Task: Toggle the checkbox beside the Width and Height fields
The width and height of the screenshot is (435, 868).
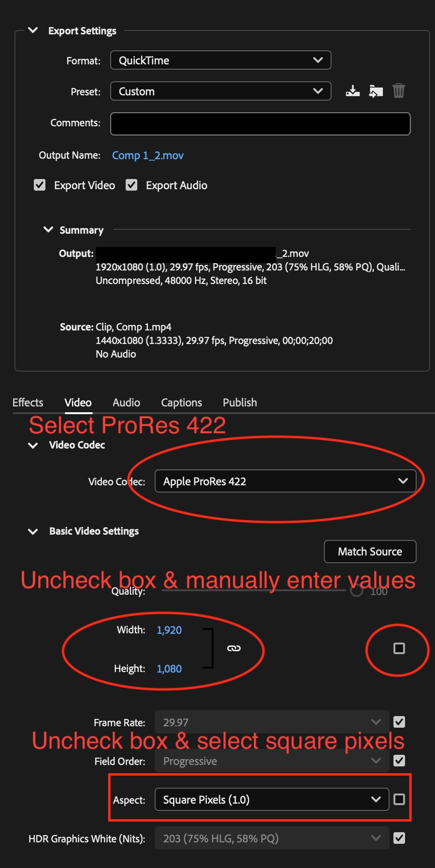Action: 398,649
